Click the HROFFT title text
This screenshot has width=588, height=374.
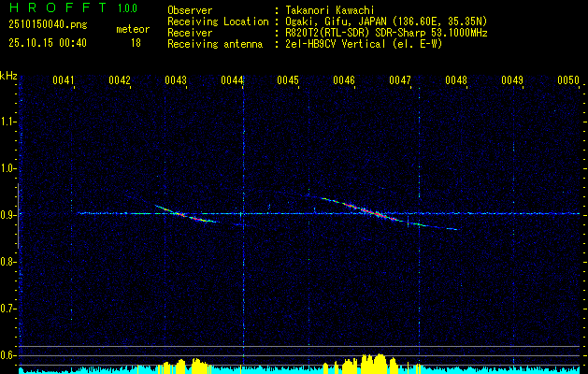tap(59, 7)
